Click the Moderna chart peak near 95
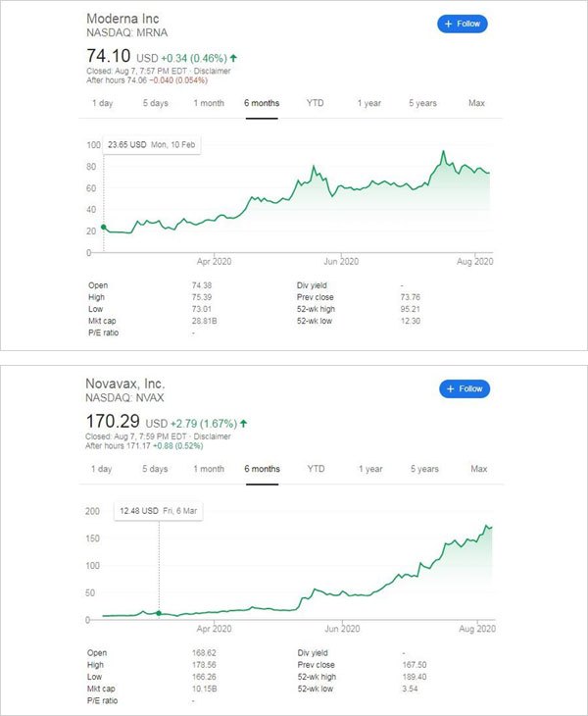Viewport: 588px width, 716px height. (443, 151)
